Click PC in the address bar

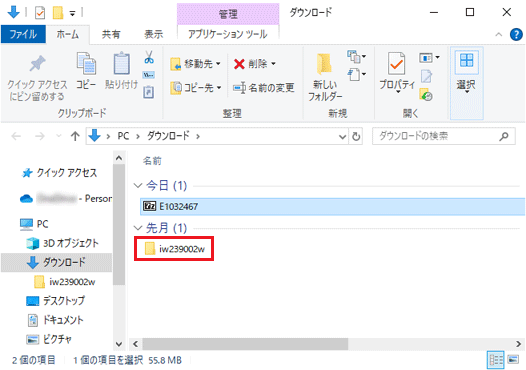click(123, 136)
